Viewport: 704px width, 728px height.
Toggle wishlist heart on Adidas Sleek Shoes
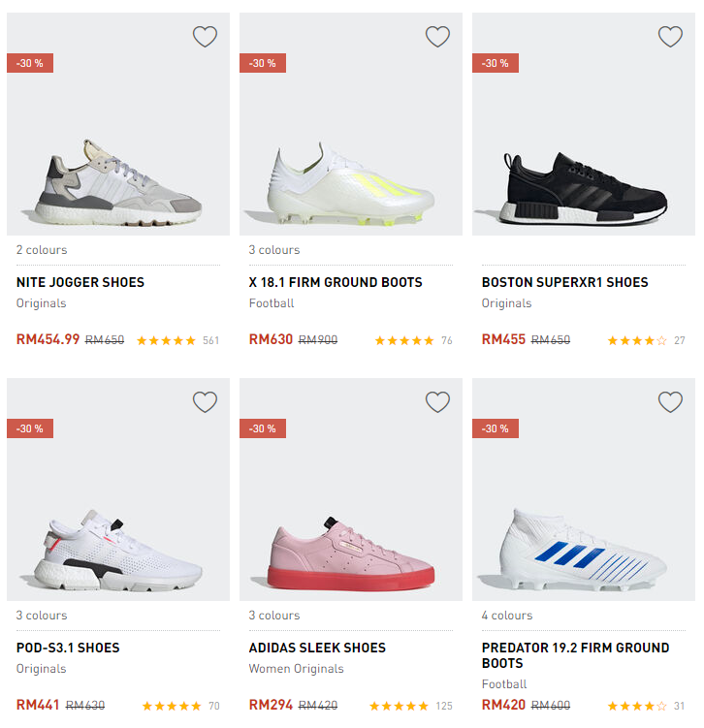pos(437,402)
